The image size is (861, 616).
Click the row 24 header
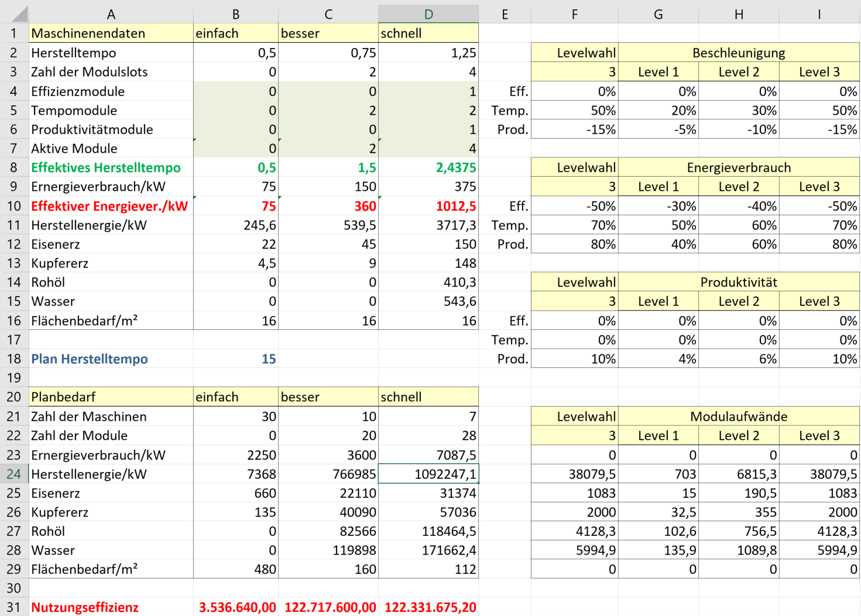(14, 474)
